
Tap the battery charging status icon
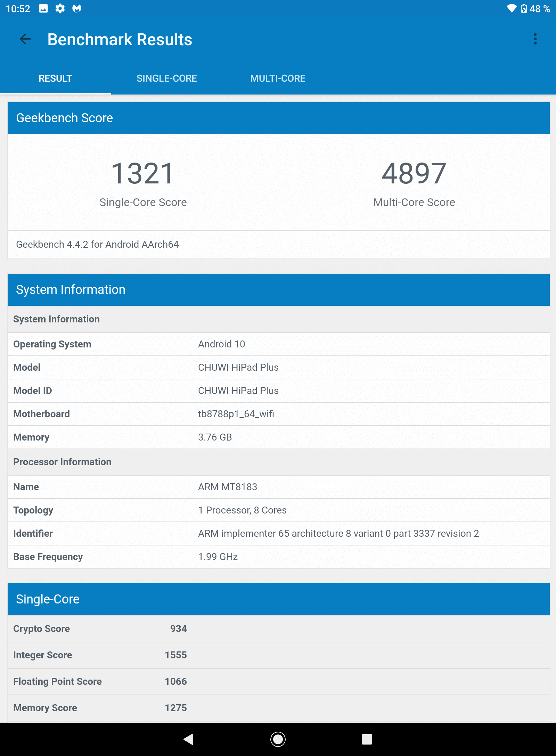[x=524, y=8]
